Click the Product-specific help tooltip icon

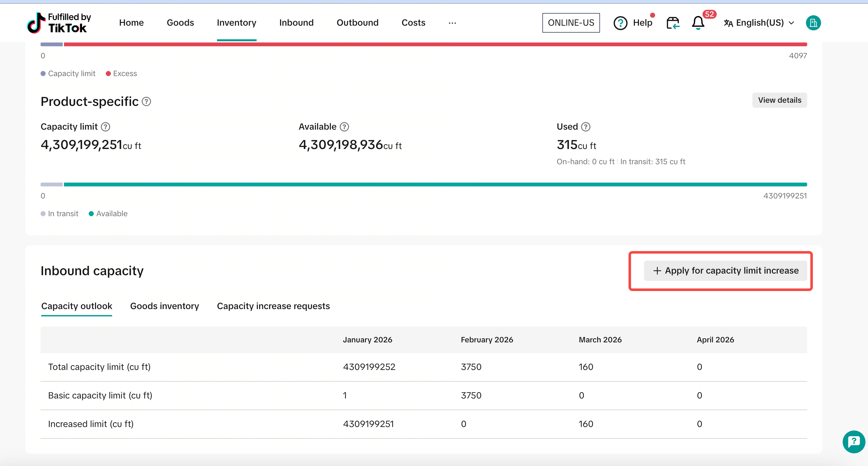pyautogui.click(x=146, y=101)
